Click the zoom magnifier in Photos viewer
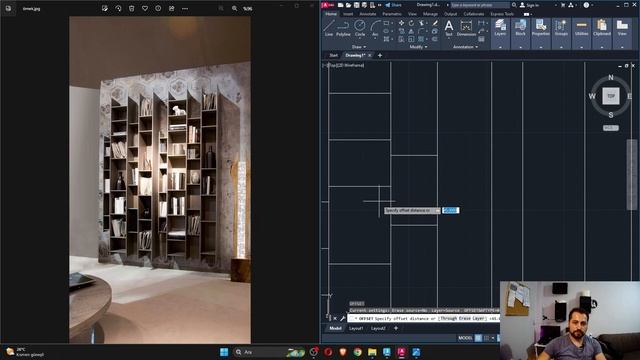 pos(234,8)
